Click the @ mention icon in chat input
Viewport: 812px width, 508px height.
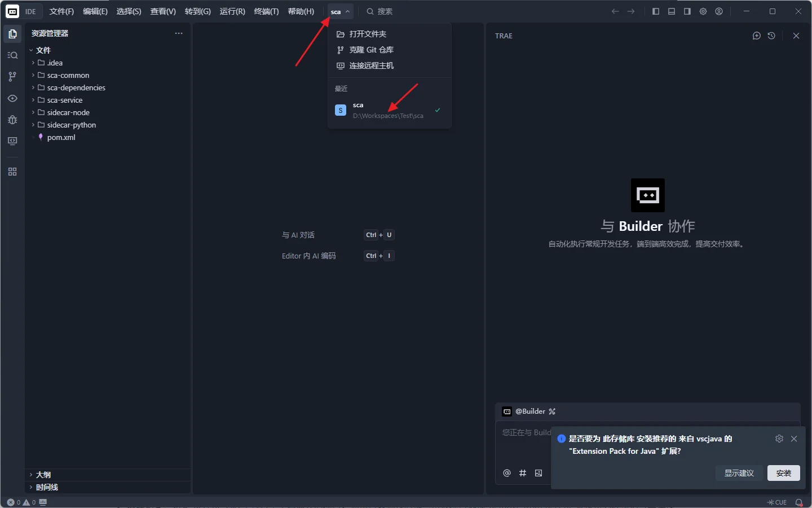[507, 473]
